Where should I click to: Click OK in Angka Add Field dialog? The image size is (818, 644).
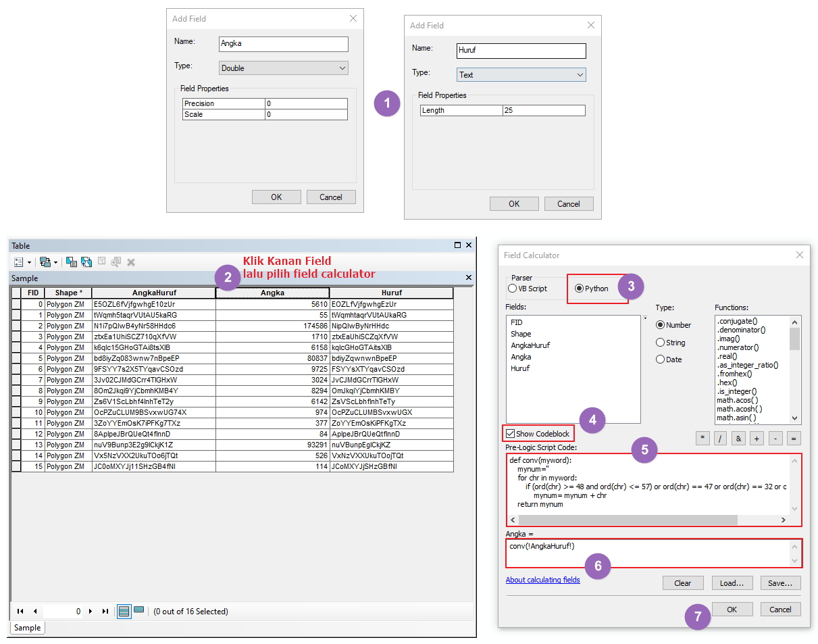tap(276, 197)
